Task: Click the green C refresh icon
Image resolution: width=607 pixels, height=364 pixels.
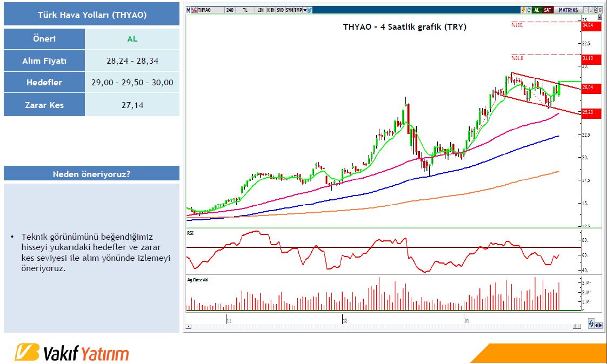Action: coord(529,10)
